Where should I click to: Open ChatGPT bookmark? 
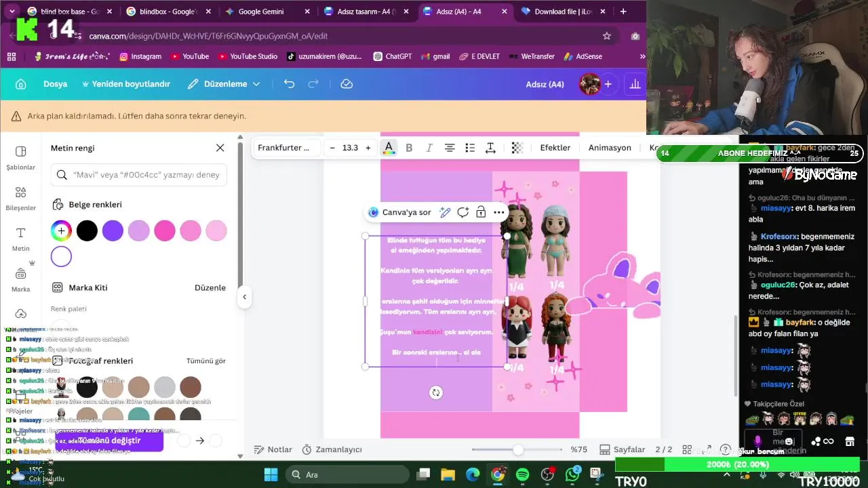click(x=393, y=56)
